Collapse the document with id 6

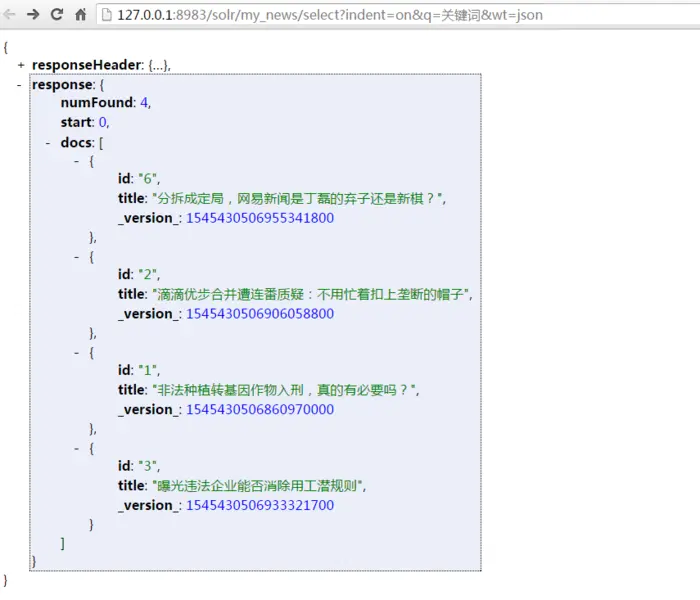coord(77,161)
